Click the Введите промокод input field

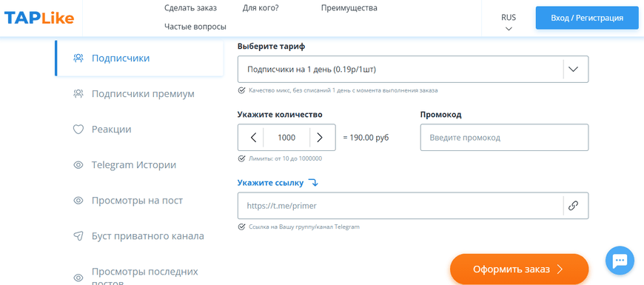click(504, 138)
